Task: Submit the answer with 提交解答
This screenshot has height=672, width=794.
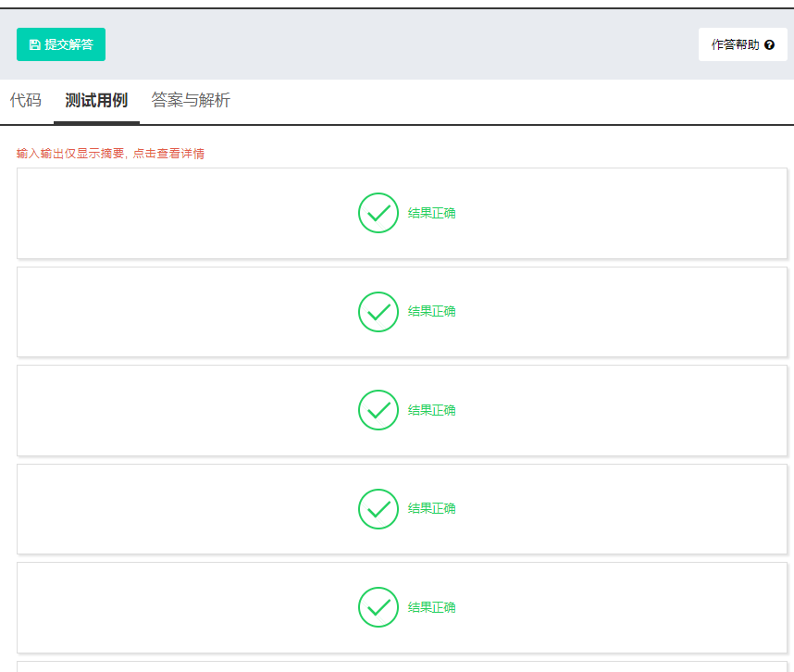Action: point(61,44)
